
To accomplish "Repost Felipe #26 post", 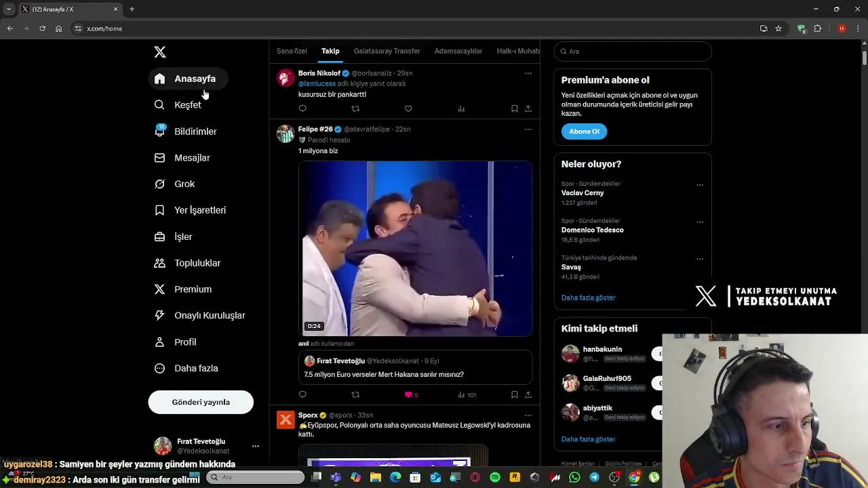I will 355,394.
